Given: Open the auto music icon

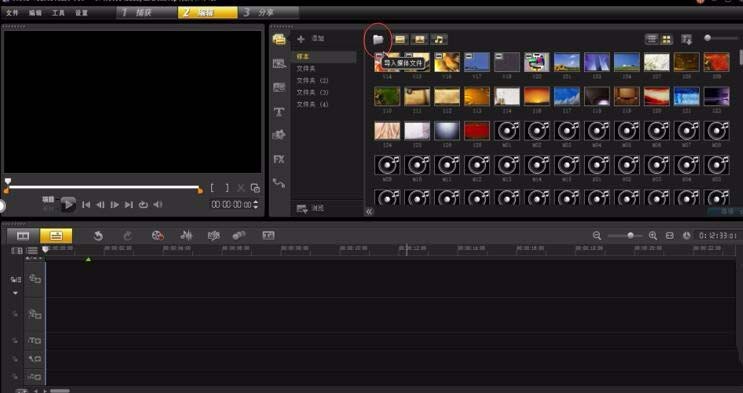Looking at the screenshot, I should [214, 236].
